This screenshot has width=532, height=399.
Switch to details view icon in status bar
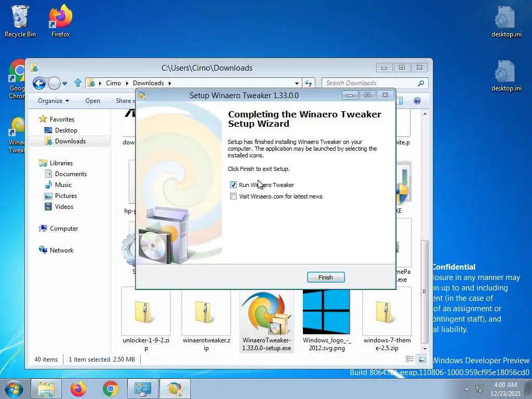click(409, 359)
